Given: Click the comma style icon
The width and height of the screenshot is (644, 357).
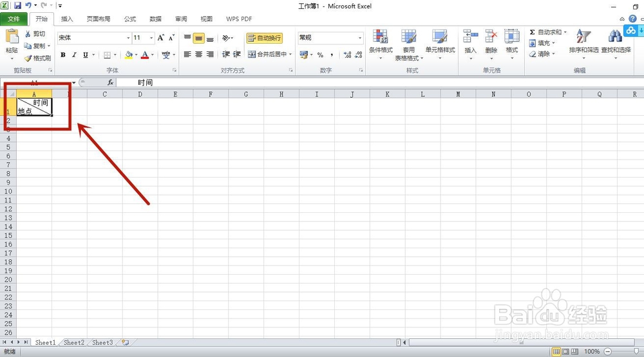Looking at the screenshot, I should (332, 55).
